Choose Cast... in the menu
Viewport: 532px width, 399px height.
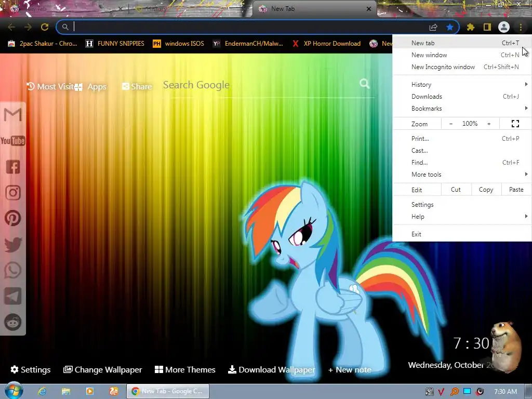462,151
